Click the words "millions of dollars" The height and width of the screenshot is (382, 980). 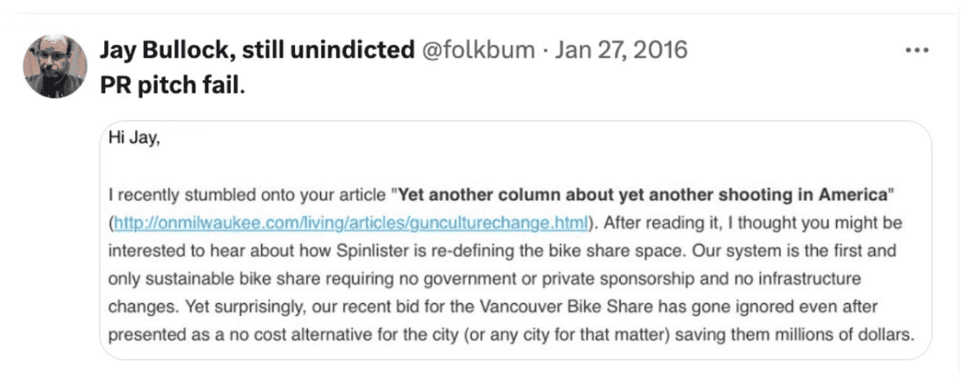click(x=852, y=335)
